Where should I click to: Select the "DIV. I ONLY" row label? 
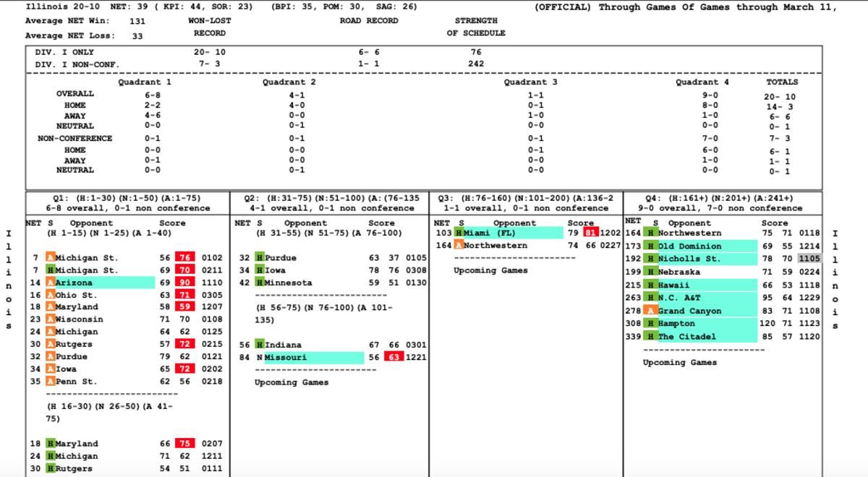pyautogui.click(x=64, y=53)
